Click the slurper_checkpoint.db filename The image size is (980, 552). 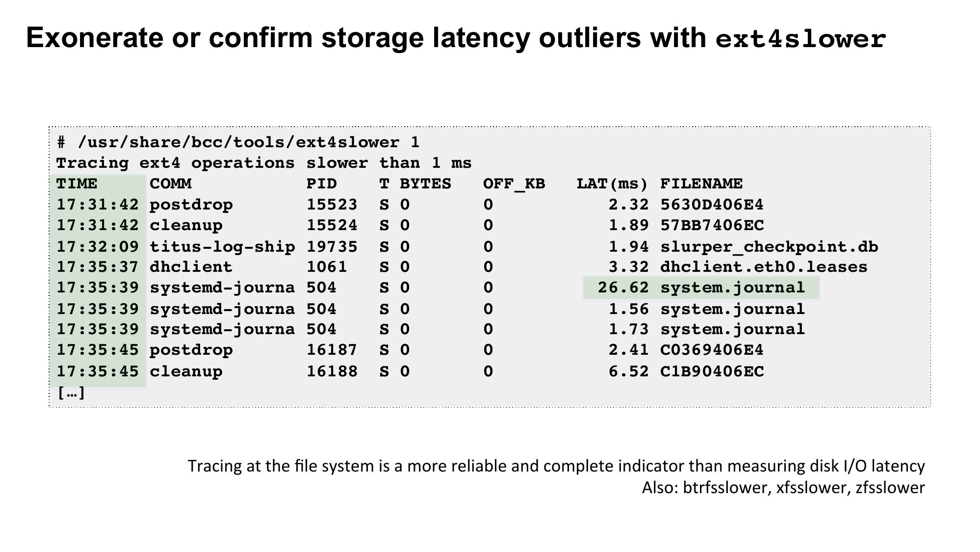point(769,246)
